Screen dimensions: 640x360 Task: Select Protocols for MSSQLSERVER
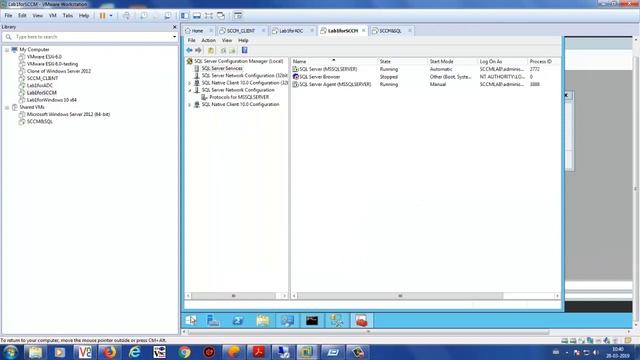pyautogui.click(x=239, y=97)
